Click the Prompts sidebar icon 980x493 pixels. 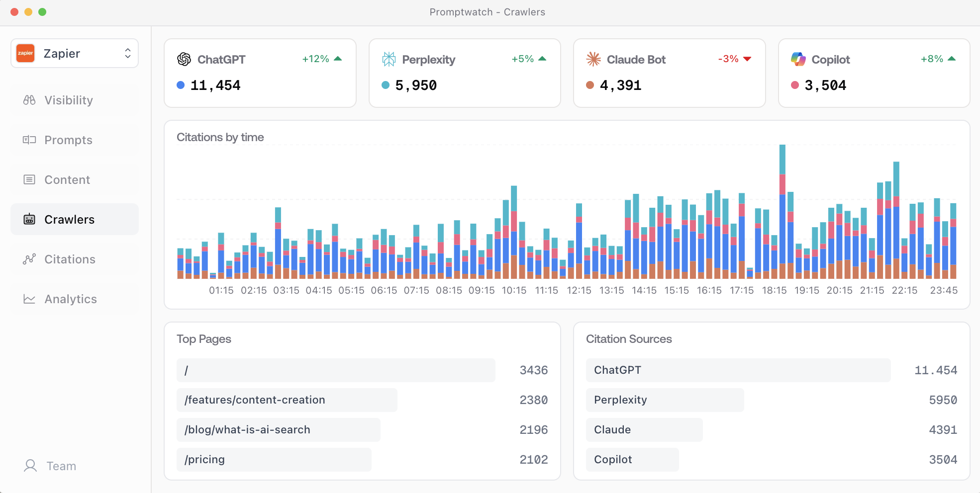(29, 140)
